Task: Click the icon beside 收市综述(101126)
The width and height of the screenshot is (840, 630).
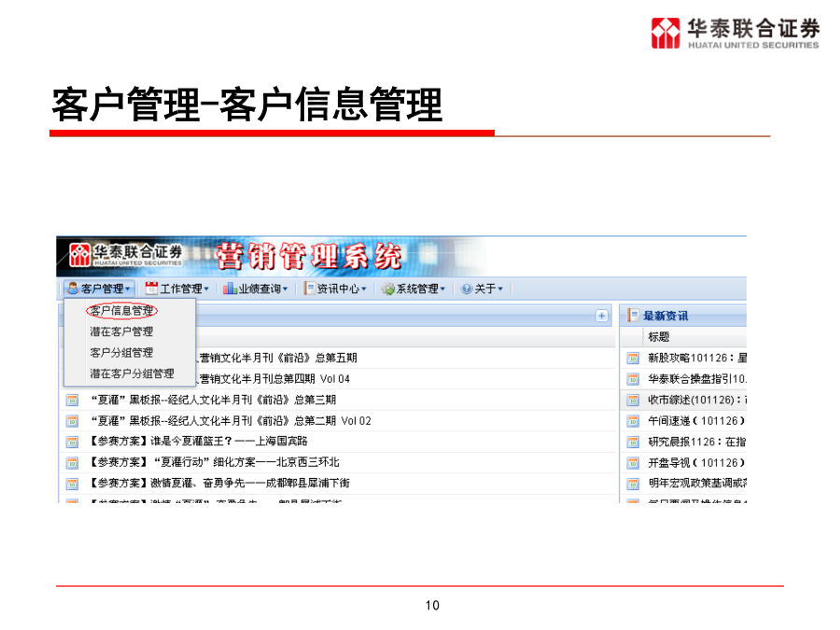Action: pos(633,400)
